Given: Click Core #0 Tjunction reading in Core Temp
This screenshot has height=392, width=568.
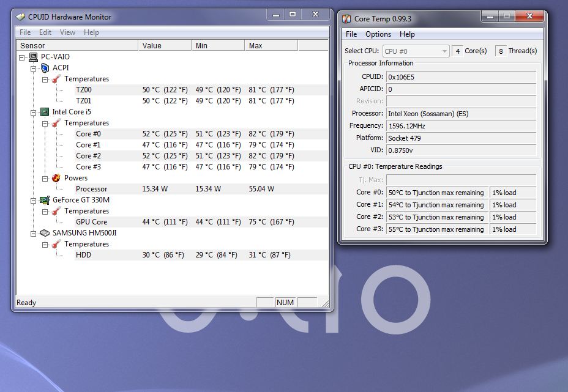Looking at the screenshot, I should pyautogui.click(x=437, y=193).
